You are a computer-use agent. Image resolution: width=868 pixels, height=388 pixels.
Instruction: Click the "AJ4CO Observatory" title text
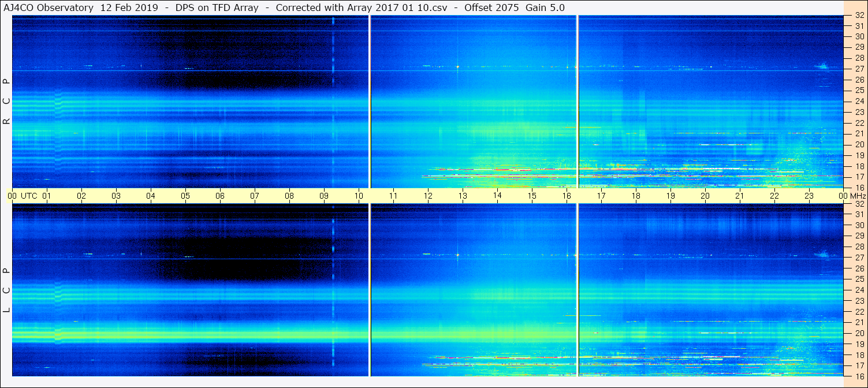point(49,8)
